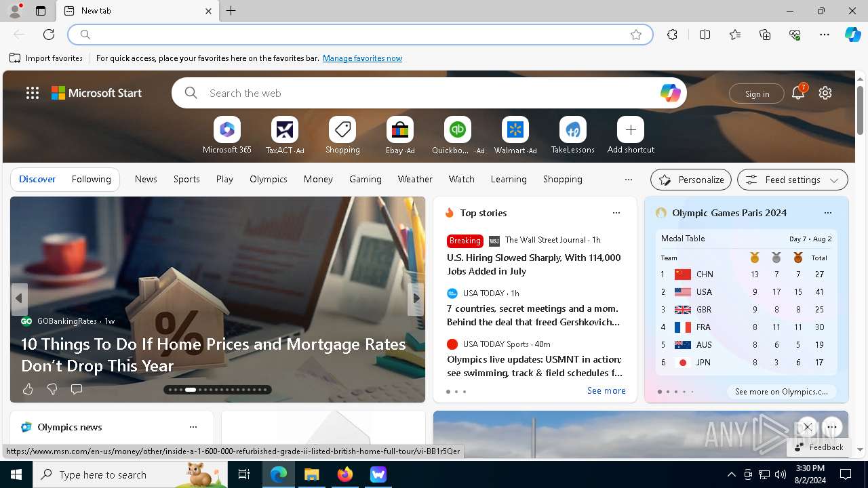Open Olympics news card options menu
868x488 pixels.
tap(193, 427)
